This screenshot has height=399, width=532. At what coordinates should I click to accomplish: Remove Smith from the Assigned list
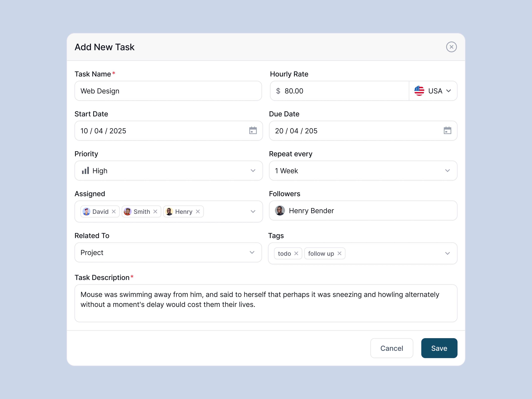tap(155, 211)
